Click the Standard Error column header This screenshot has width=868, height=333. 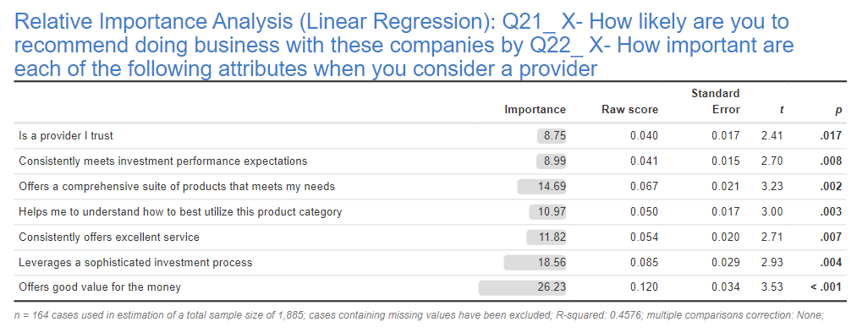[716, 101]
